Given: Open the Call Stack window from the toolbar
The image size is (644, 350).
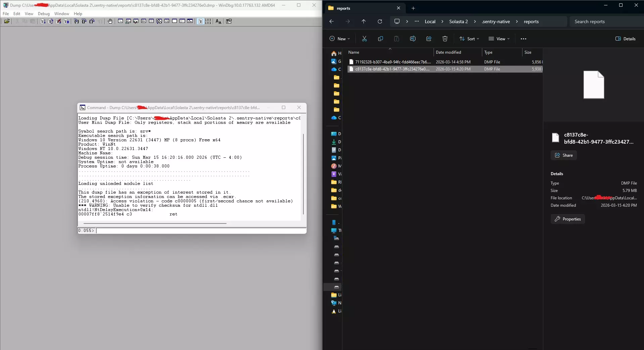Looking at the screenshot, I should pos(159,21).
